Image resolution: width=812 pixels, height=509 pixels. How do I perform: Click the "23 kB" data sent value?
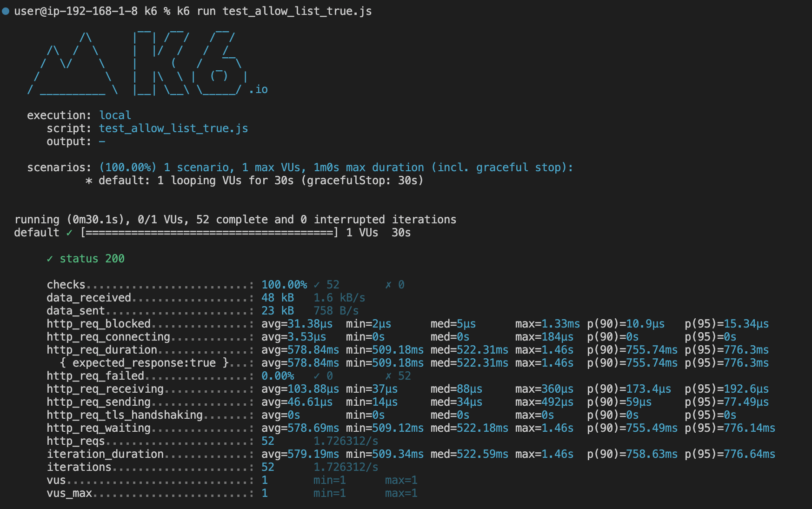tap(278, 311)
